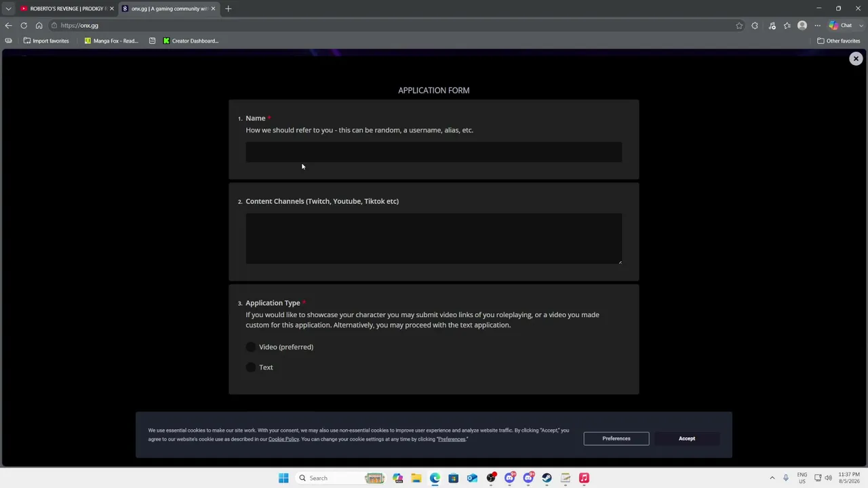
Task: Click the unnamed page-icon bookmark in favorites bar
Action: [x=152, y=41]
